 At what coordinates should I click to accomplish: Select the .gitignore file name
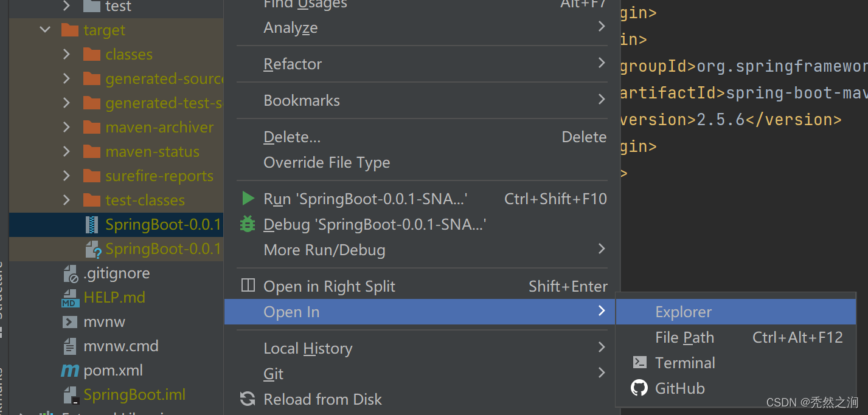click(x=116, y=273)
